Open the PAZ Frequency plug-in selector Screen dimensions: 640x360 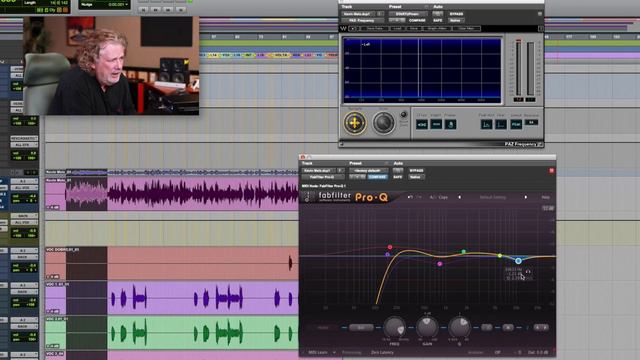click(362, 20)
